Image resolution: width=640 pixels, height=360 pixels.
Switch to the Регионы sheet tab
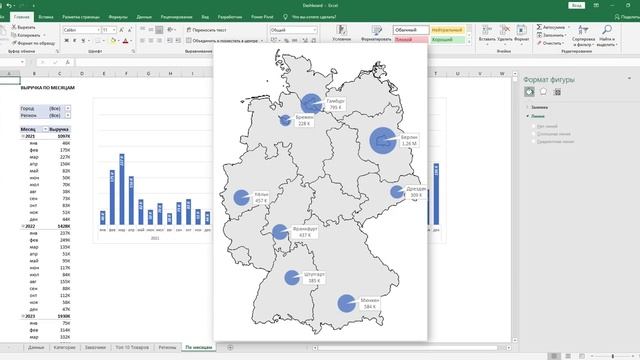[167, 347]
